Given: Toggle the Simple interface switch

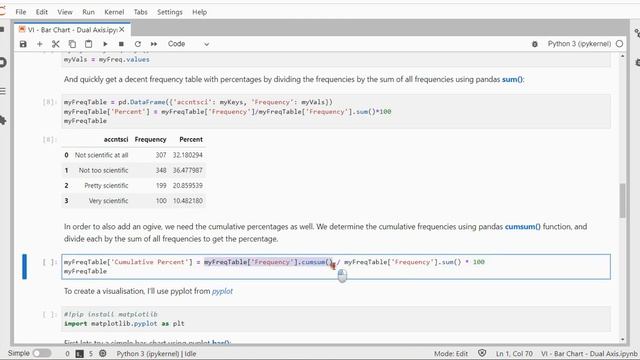Looking at the screenshot, I should 42,353.
